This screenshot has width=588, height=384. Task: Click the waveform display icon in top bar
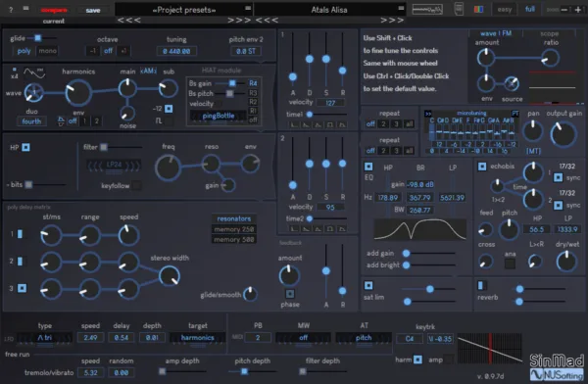(427, 10)
